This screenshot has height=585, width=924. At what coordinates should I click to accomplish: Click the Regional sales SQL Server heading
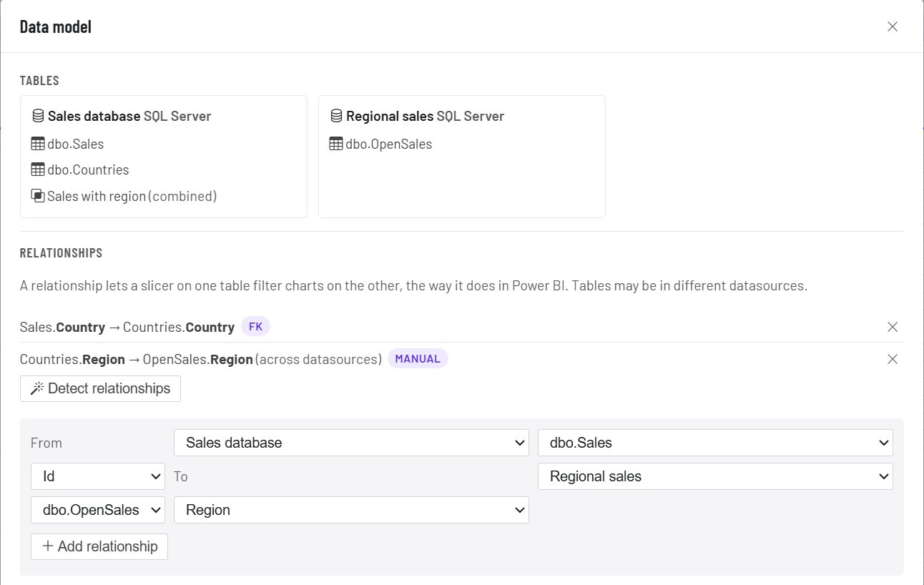coord(425,116)
